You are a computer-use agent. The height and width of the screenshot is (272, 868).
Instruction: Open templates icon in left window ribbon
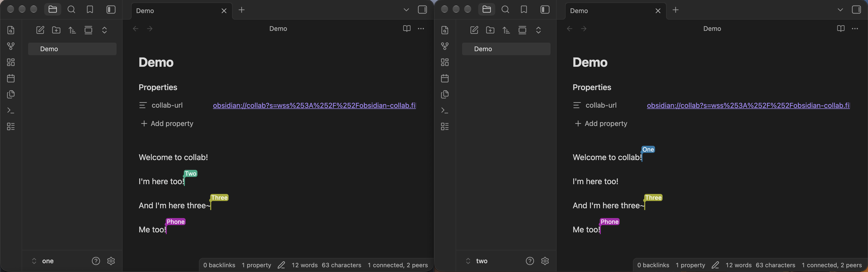(x=11, y=94)
